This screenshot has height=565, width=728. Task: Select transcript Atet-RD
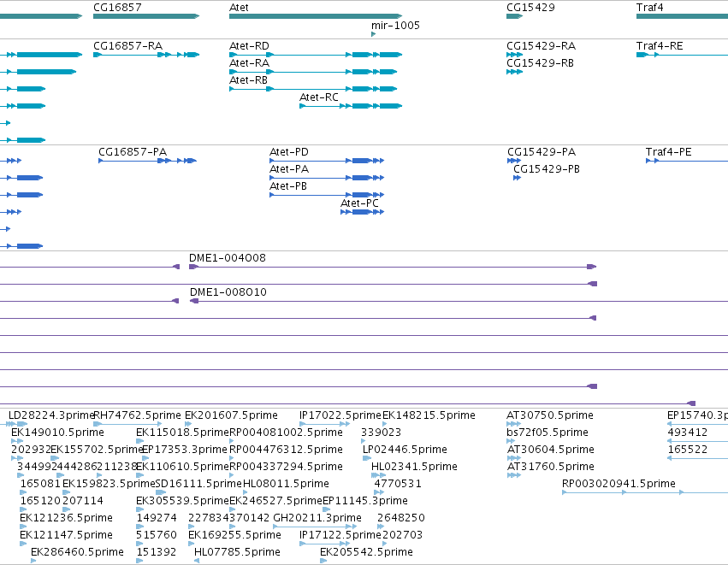pyautogui.click(x=316, y=55)
